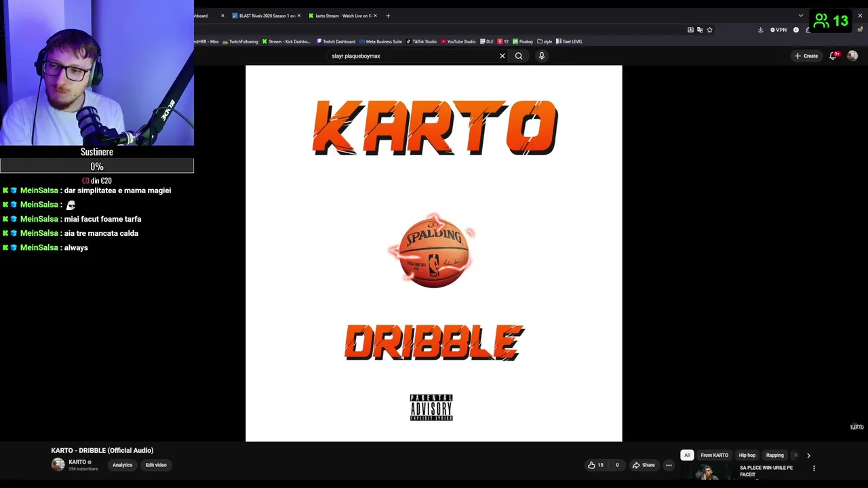This screenshot has width=868, height=488.
Task: Select the Hip hop filter chip
Action: [x=747, y=455]
